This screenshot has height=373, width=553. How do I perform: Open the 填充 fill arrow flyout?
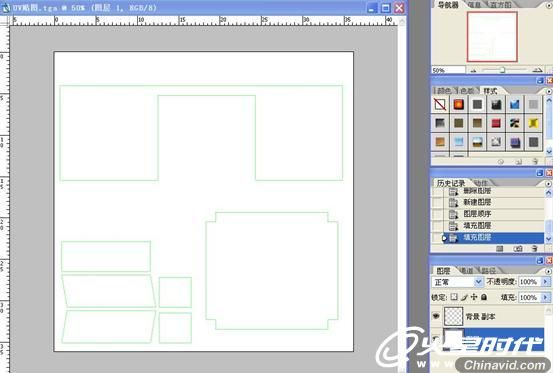pyautogui.click(x=546, y=297)
